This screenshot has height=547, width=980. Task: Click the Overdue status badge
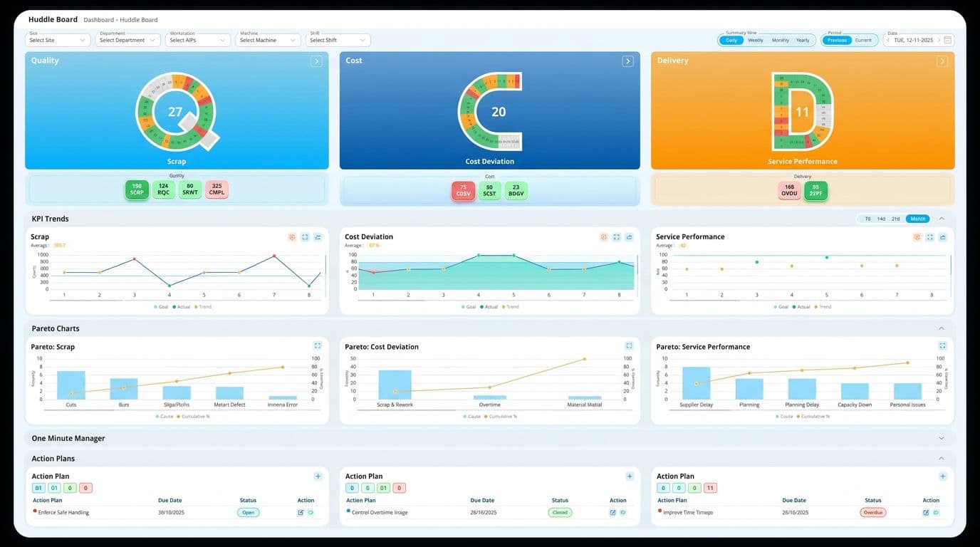873,513
